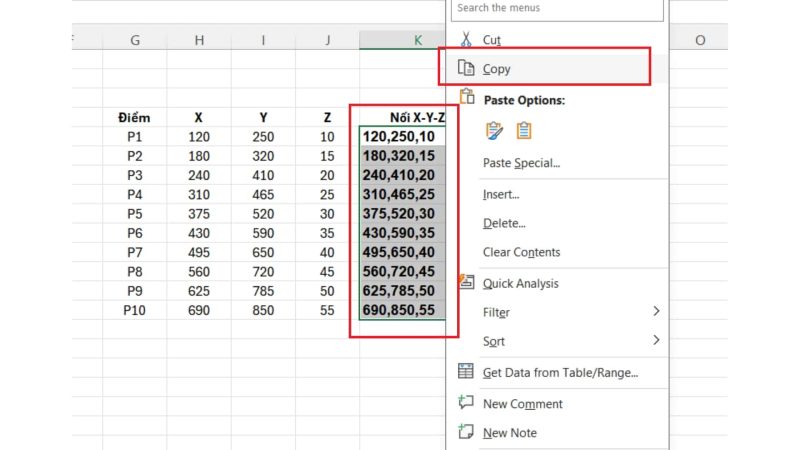Click the Search the menus field
The height and width of the screenshot is (450, 800).
click(557, 9)
